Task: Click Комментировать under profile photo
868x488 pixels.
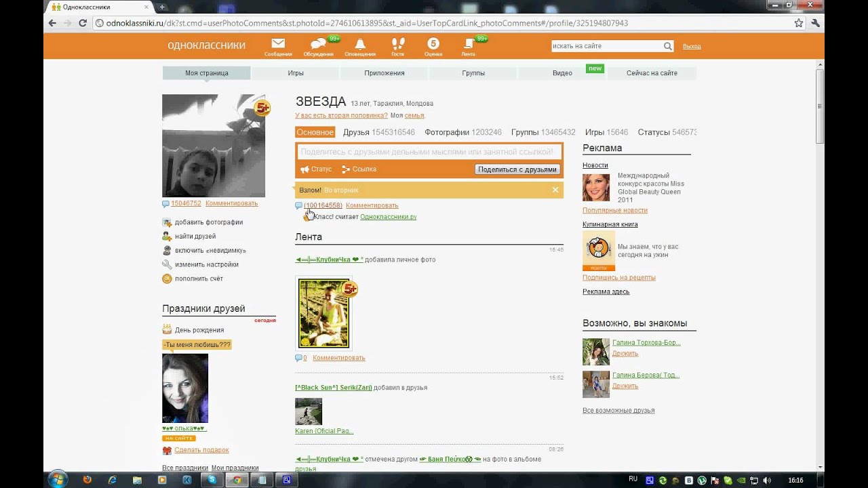Action: coord(232,203)
